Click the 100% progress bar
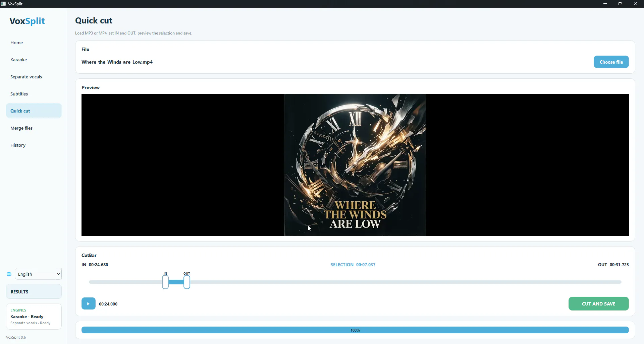This screenshot has height=344, width=644. click(x=355, y=330)
